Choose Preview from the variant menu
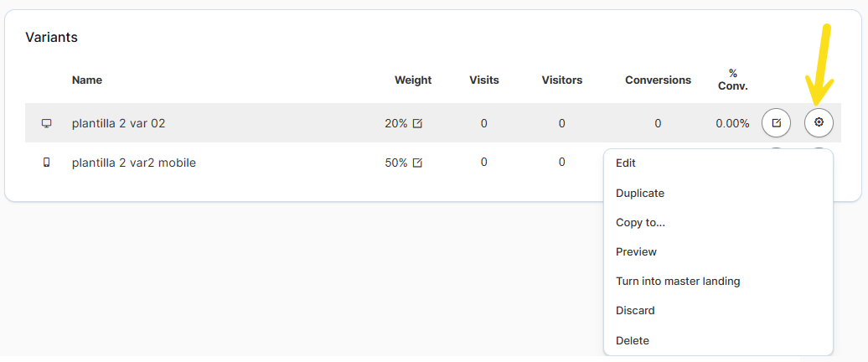The height and width of the screenshot is (362, 868). [636, 252]
